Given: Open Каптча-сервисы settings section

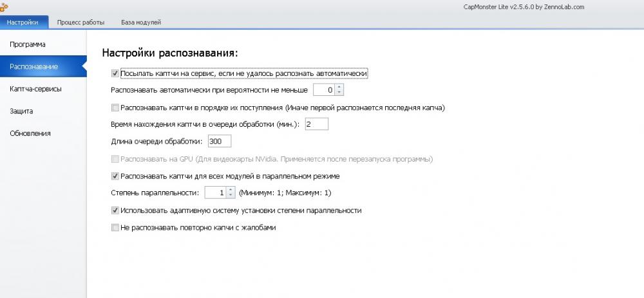Looking at the screenshot, I should coord(35,89).
